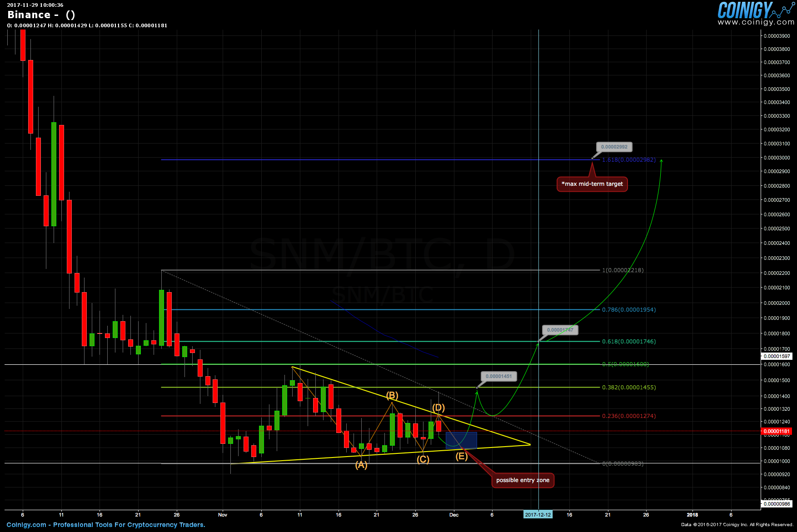797x532 pixels.
Task: Click the 0.5(0.00001600) Fibonacci level label
Action: coord(625,364)
